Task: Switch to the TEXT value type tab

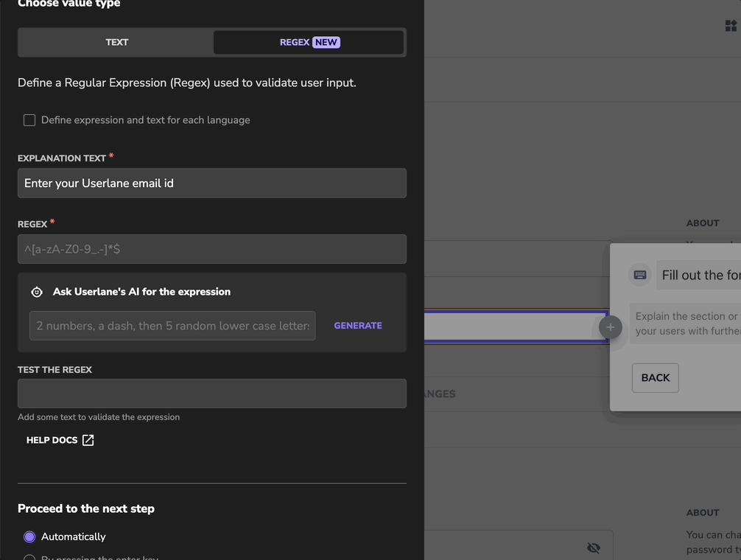Action: (116, 42)
